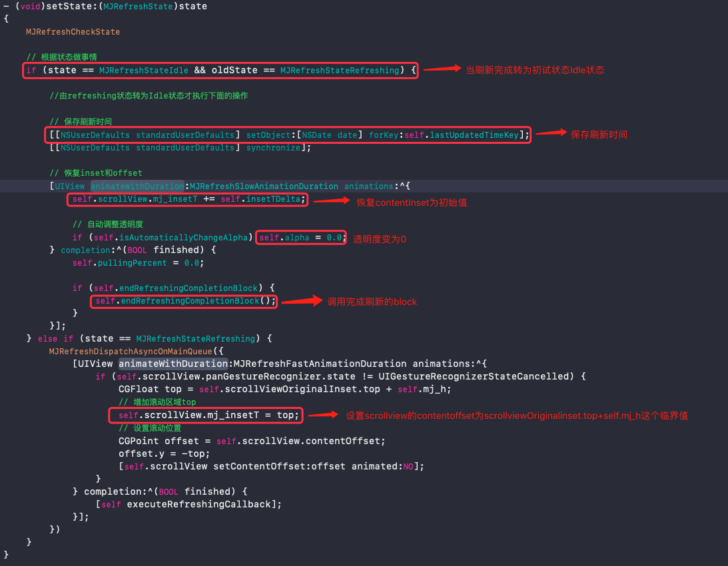Image resolution: width=728 pixels, height=566 pixels.
Task: Click animateWithDuration before MJRefreshSlowAnimationDuration
Action: (x=137, y=186)
